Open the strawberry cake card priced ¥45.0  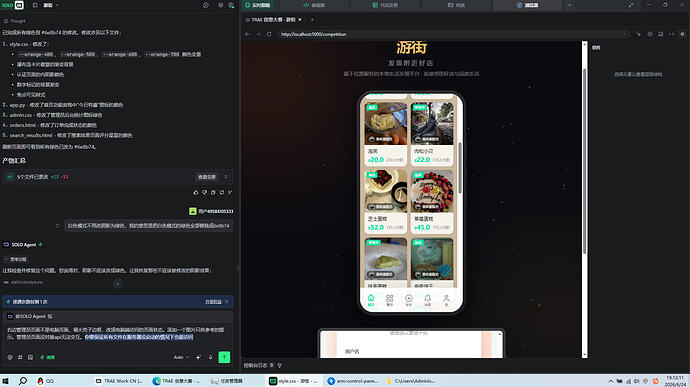(432, 202)
